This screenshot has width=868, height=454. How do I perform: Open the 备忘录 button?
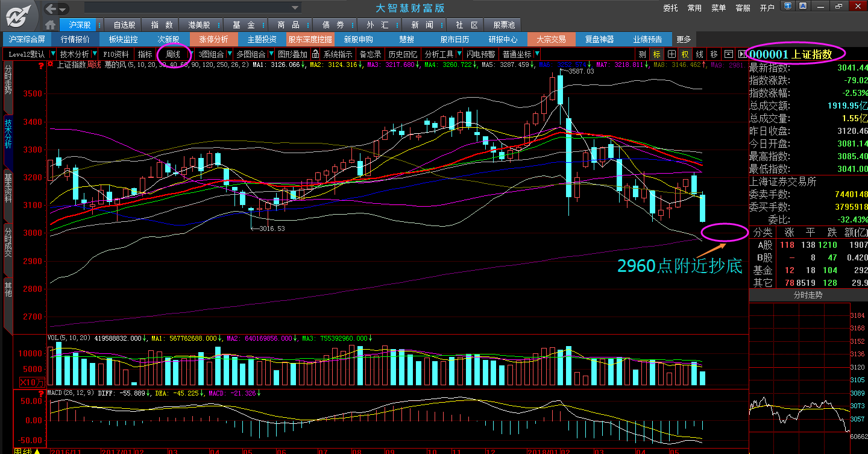(371, 54)
